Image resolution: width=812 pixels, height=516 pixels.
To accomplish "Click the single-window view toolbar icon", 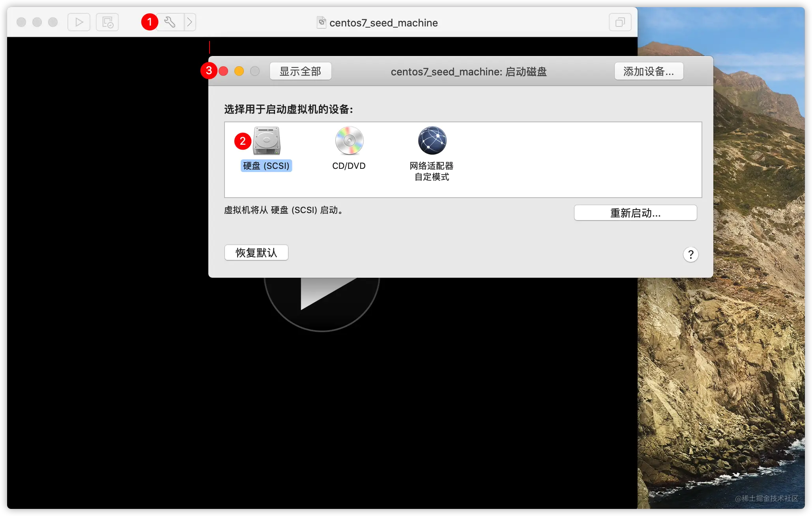I will tap(620, 22).
